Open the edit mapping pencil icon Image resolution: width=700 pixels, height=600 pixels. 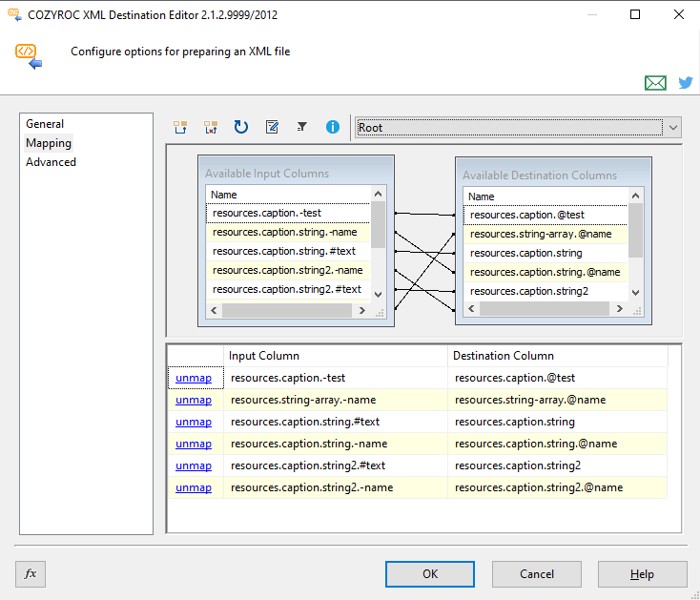tap(272, 127)
